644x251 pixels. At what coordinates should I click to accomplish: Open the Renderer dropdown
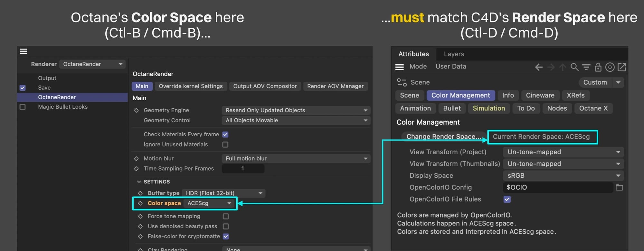[x=92, y=64]
